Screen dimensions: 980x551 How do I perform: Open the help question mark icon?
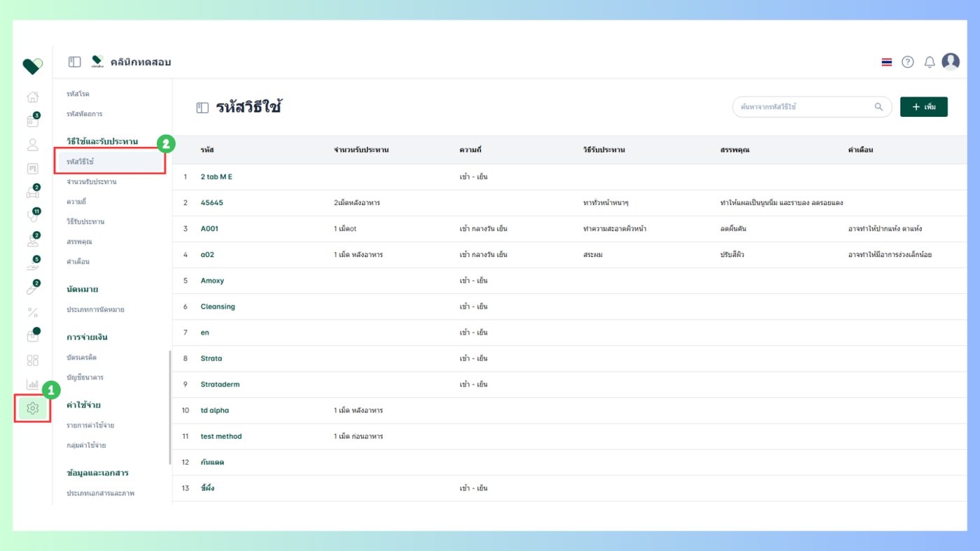click(907, 62)
